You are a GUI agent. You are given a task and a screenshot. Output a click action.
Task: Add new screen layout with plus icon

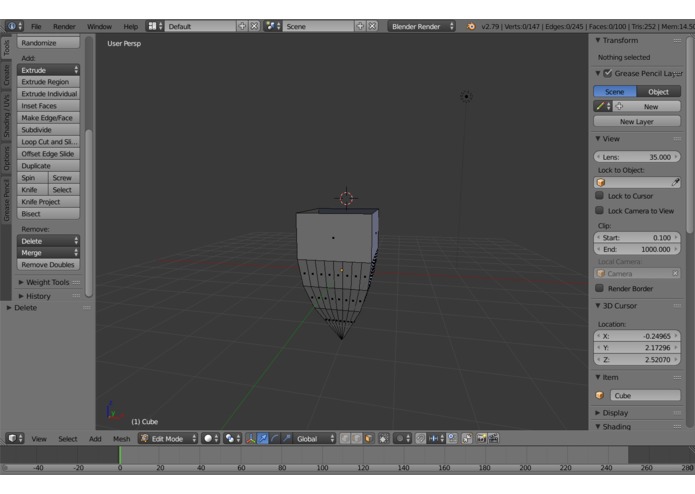click(242, 26)
